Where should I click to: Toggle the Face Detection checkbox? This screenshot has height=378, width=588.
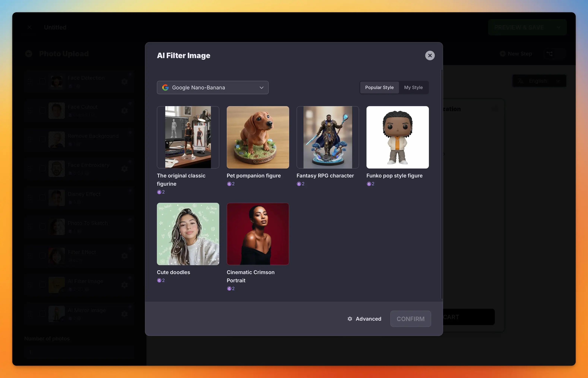pyautogui.click(x=42, y=81)
